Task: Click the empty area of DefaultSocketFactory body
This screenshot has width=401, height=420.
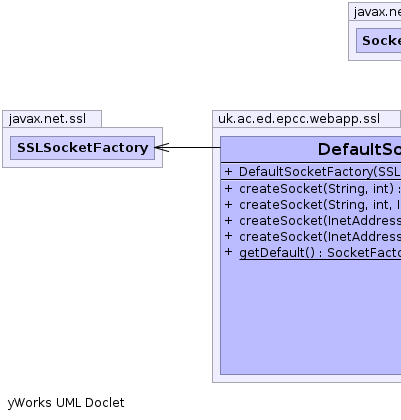Action: 311,317
